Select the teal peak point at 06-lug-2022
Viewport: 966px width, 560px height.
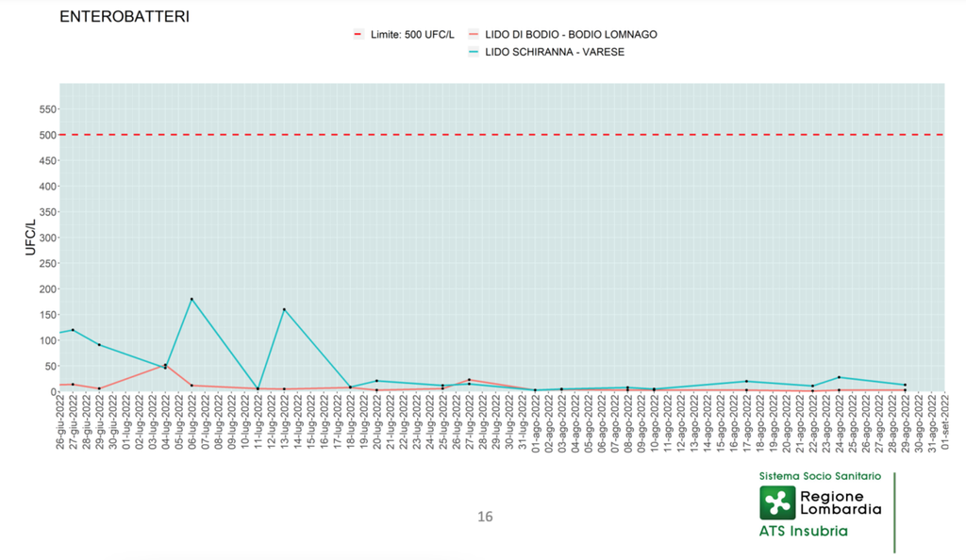[x=192, y=299]
